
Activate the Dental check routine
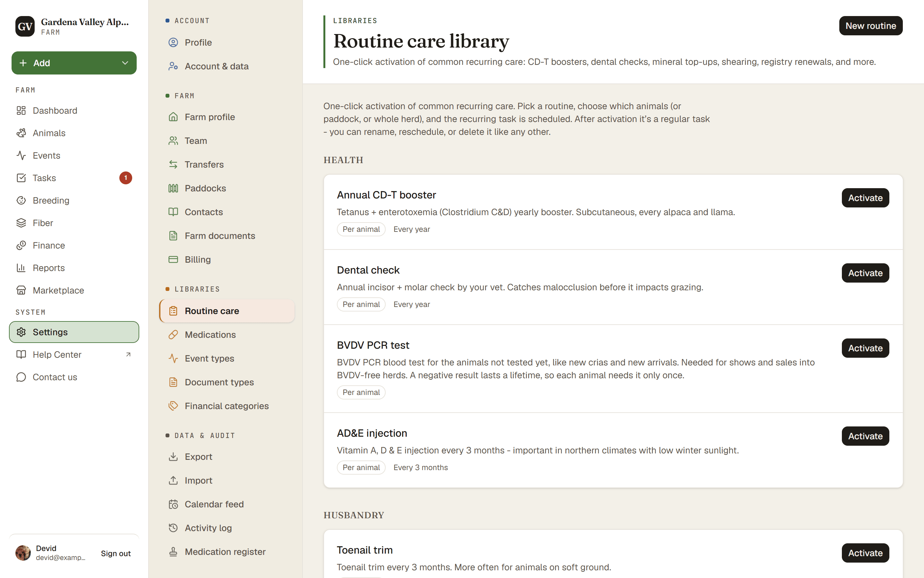(865, 273)
